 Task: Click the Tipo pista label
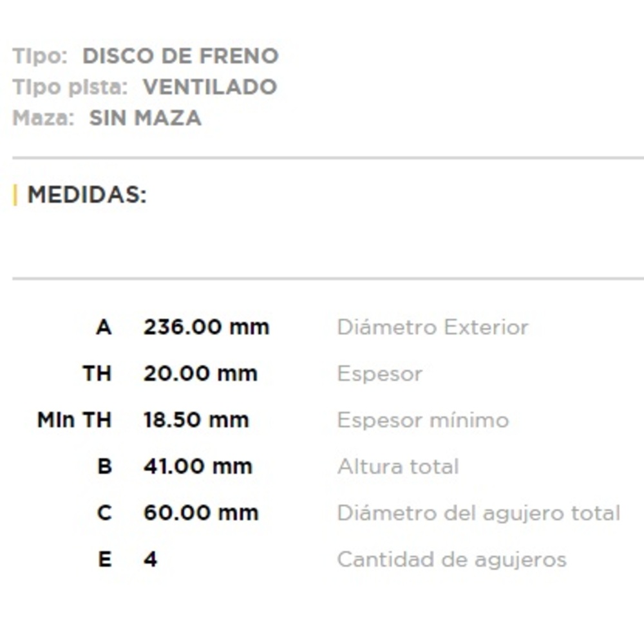click(x=70, y=87)
